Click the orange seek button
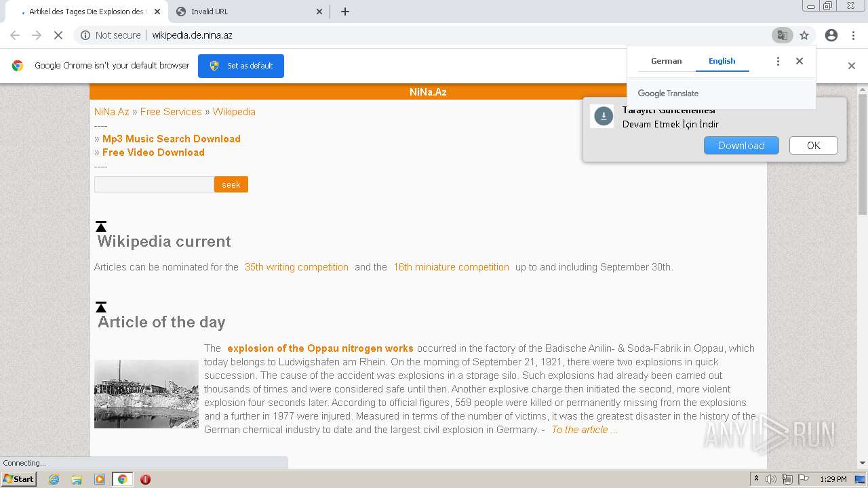 tap(231, 184)
